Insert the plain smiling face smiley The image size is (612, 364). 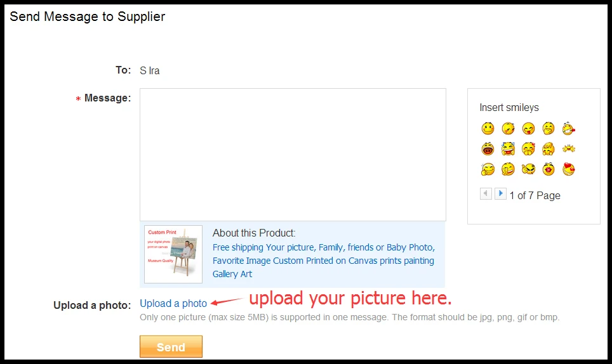coord(488,128)
